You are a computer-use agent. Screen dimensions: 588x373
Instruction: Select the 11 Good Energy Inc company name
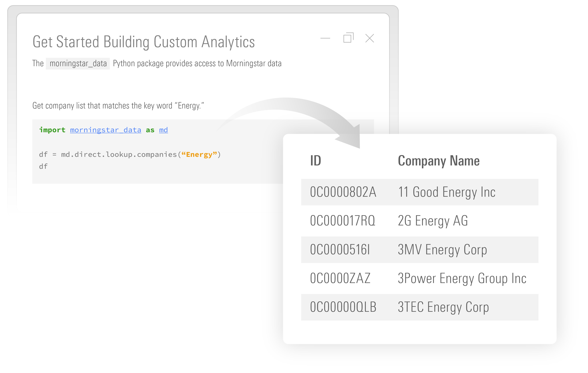[447, 192]
